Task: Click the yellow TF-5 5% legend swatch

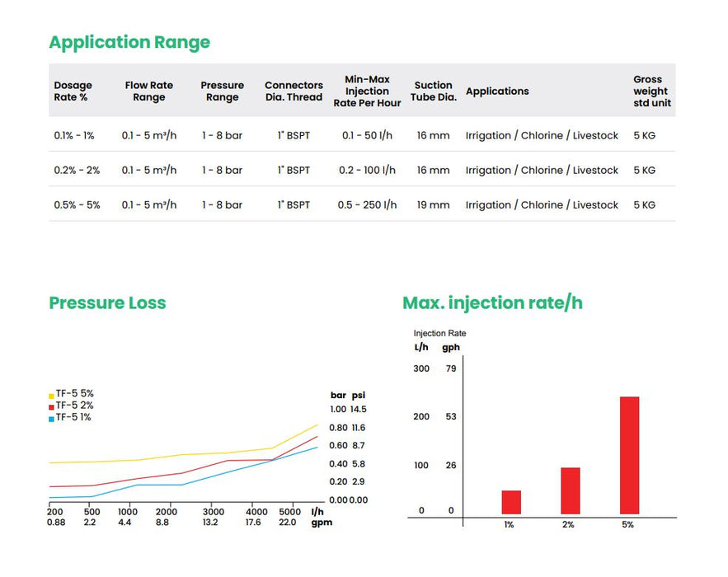Action: click(x=51, y=395)
